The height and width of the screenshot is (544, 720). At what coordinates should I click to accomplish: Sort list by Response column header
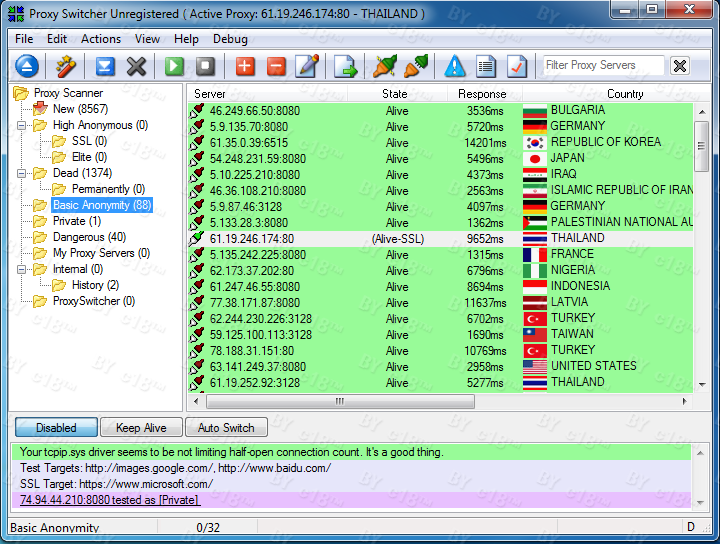[482, 94]
